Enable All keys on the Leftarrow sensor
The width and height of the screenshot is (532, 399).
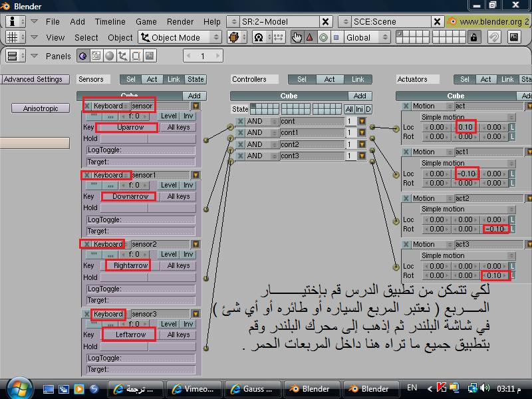pos(178,334)
